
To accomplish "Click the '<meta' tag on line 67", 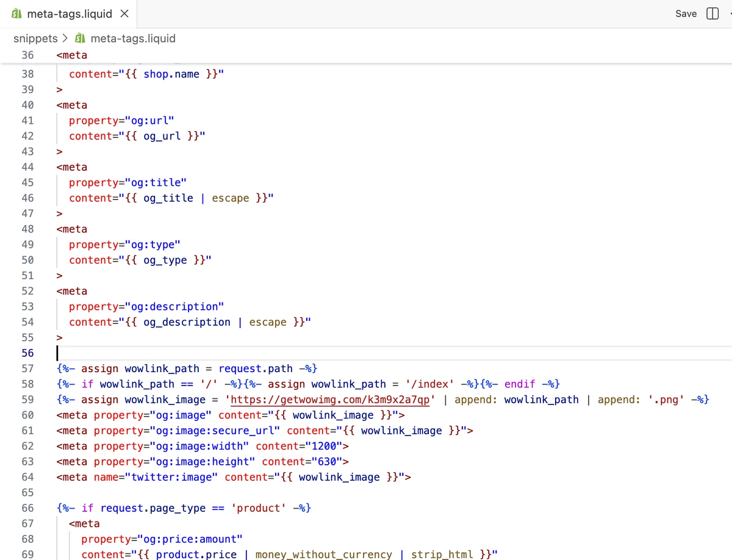I will click(x=84, y=523).
